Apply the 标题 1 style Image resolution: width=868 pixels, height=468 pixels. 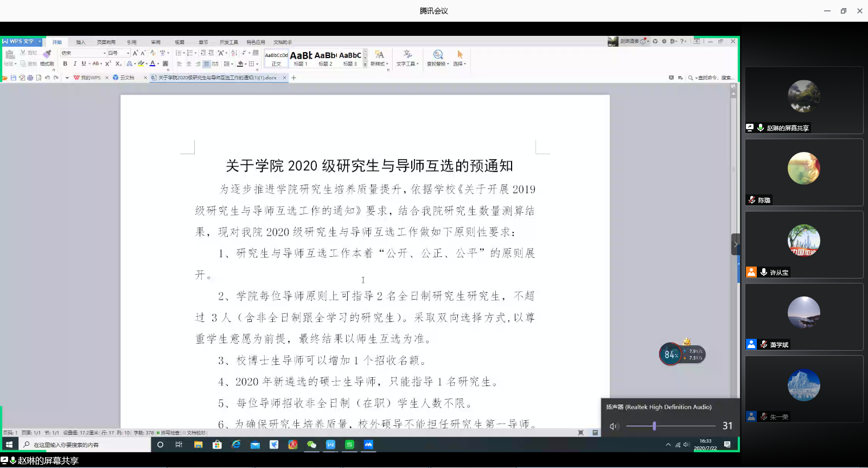(301, 59)
